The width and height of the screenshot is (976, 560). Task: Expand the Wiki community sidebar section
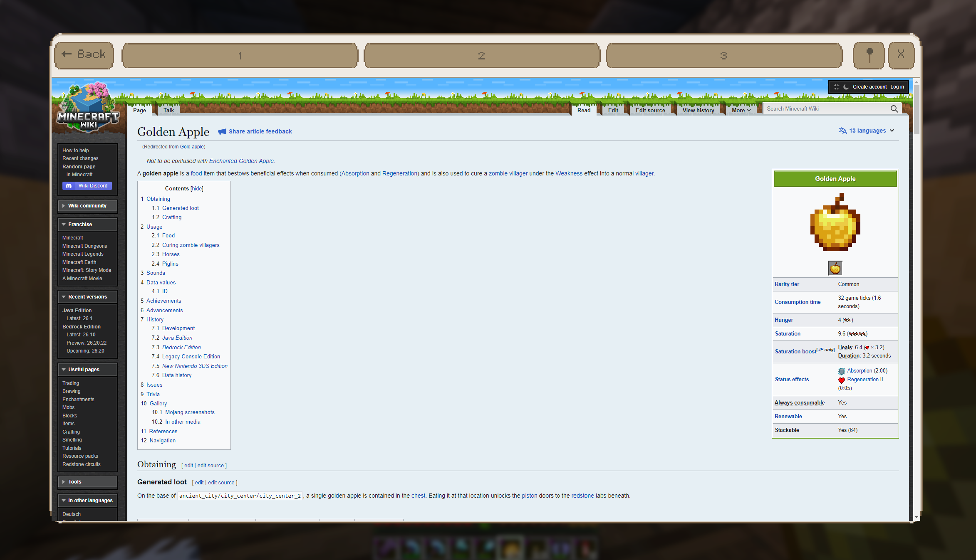pos(88,206)
